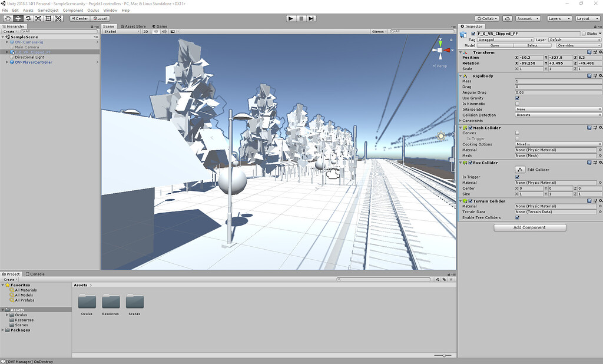Switch to the Game tab
Screen dimensions: 603x364
pos(160,25)
